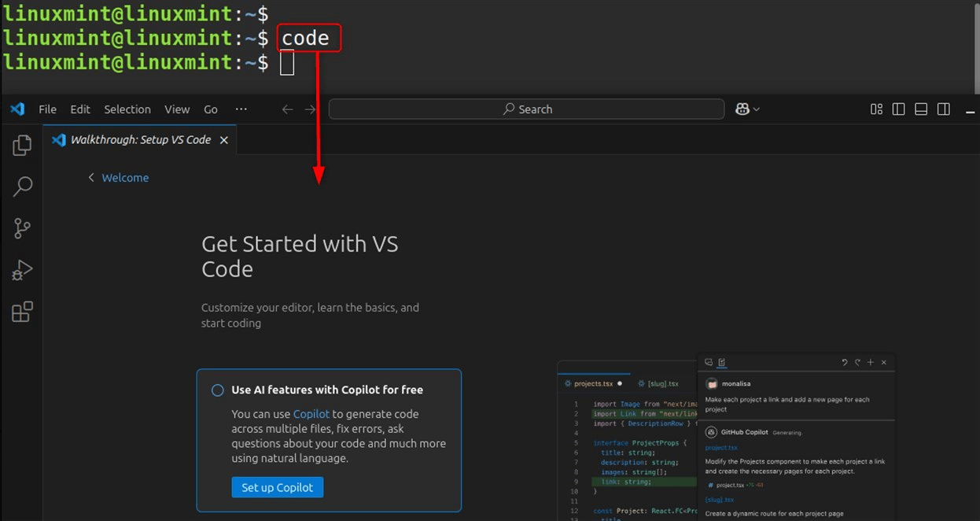Image resolution: width=980 pixels, height=521 pixels.
Task: Click the Copilot icon in title bar
Action: click(742, 109)
